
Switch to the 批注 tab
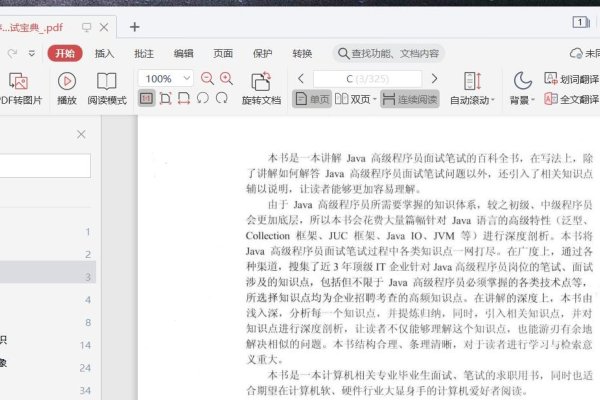(x=144, y=53)
